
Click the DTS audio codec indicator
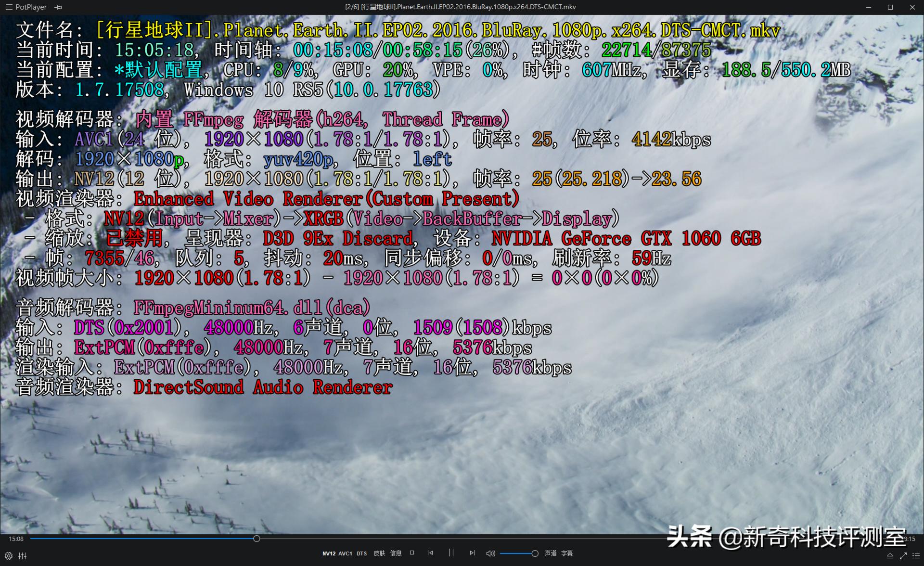click(362, 553)
